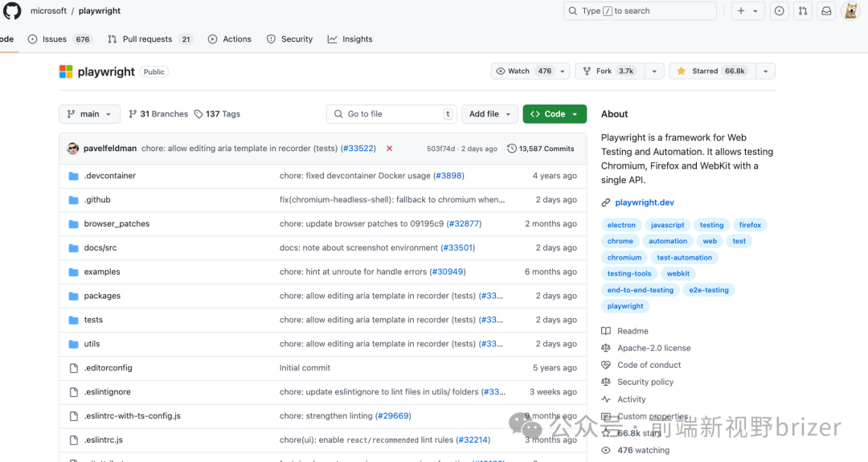Expand the Add file dropdown
Viewport: 868px width, 462px height.
click(489, 114)
